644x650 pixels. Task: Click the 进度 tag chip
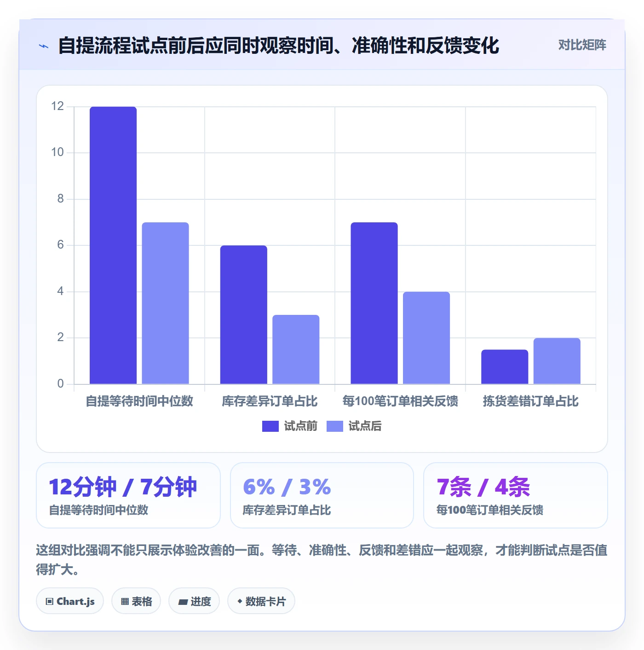194,601
